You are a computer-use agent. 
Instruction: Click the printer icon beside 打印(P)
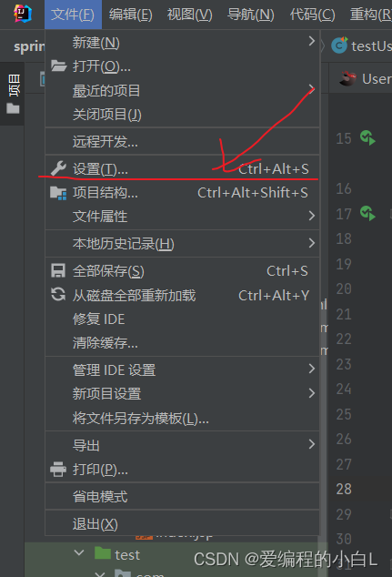[58, 470]
